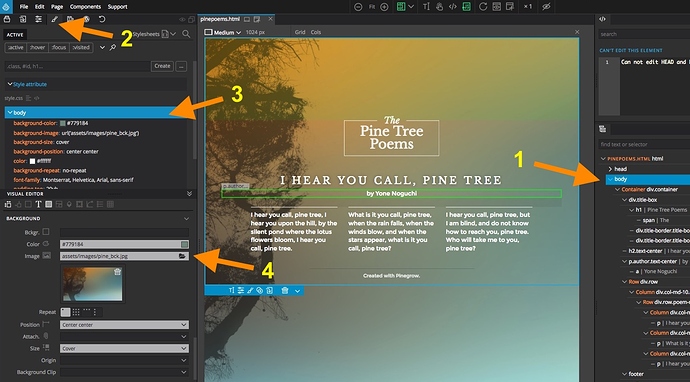Open the Library panel box icon
The image size is (690, 382).
7,19
